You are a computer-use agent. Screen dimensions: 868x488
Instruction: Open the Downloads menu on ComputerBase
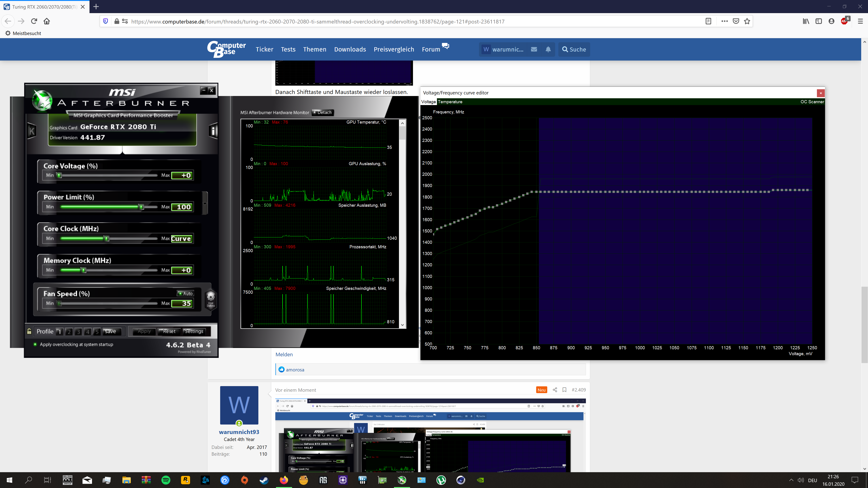(x=350, y=49)
